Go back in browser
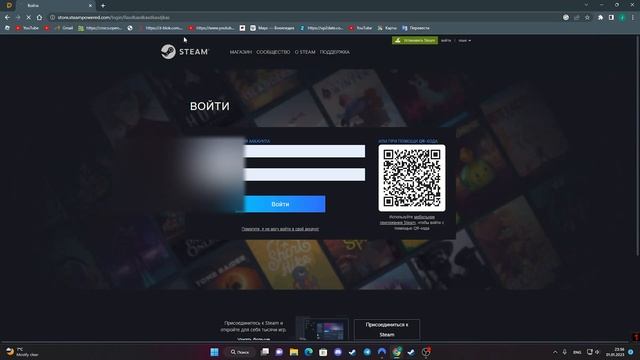The image size is (640, 360). pyautogui.click(x=7, y=18)
